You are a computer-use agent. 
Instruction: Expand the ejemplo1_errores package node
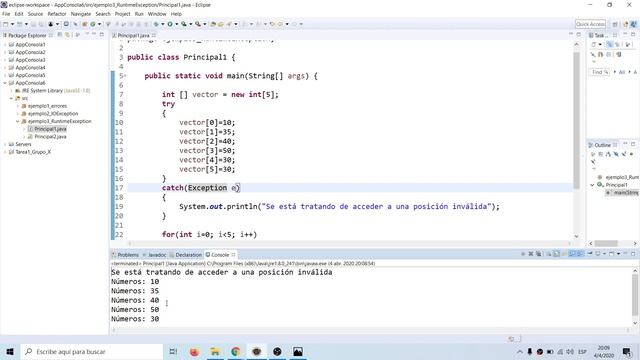pyautogui.click(x=18, y=106)
